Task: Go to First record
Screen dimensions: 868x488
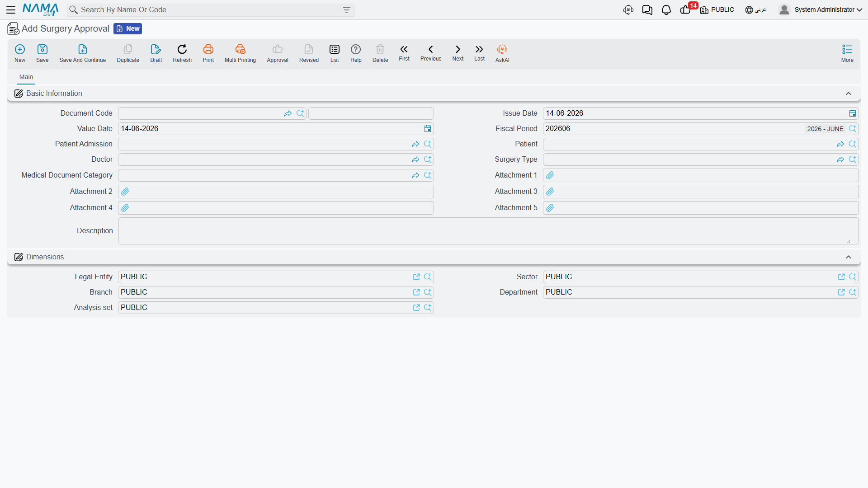Action: [x=404, y=53]
